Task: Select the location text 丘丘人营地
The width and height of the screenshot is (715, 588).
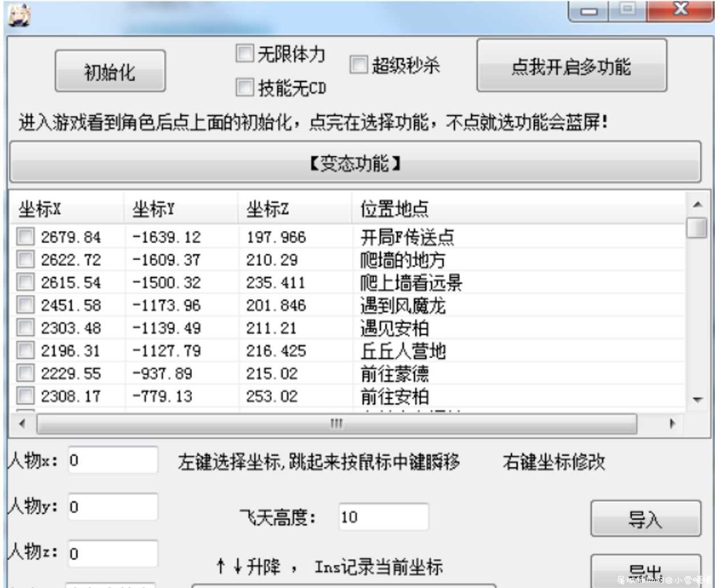Action: tap(403, 351)
